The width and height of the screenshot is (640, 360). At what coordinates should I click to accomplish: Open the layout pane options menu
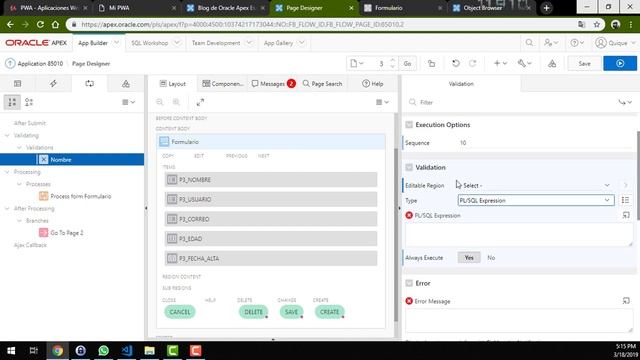pyautogui.click(x=382, y=102)
